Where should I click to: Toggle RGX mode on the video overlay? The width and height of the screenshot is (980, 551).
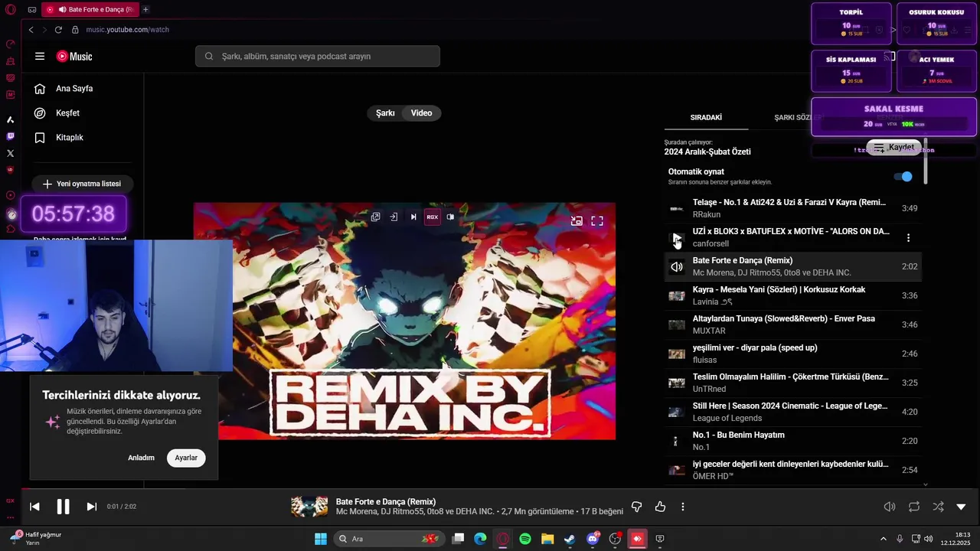tap(433, 217)
